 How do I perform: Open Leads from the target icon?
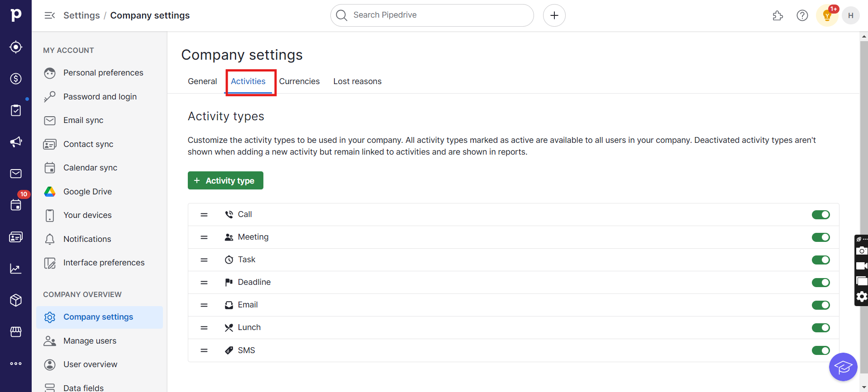(16, 47)
